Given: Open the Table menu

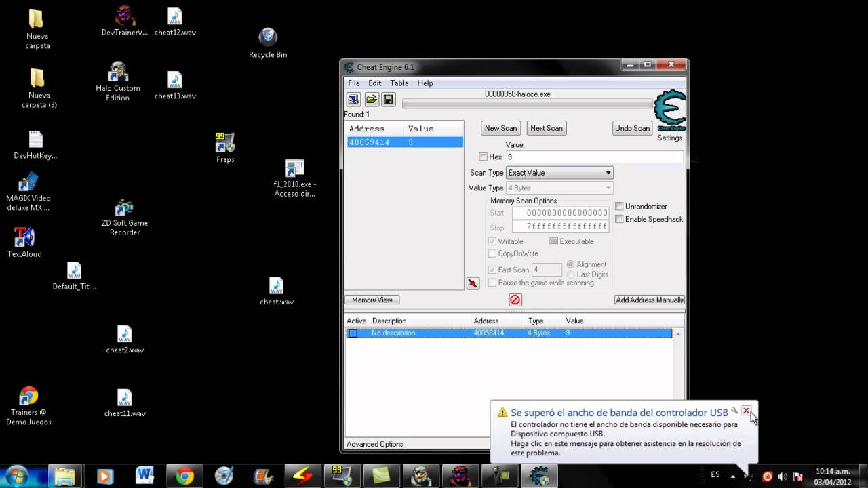Looking at the screenshot, I should pos(399,83).
